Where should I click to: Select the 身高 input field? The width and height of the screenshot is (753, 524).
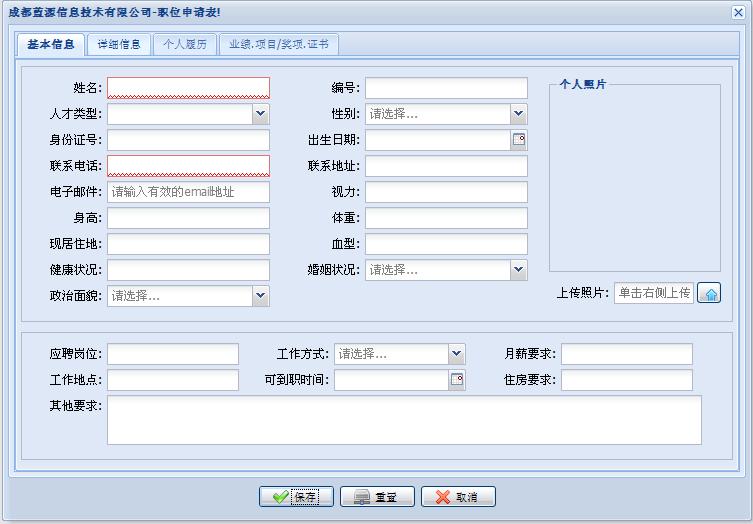click(x=188, y=218)
